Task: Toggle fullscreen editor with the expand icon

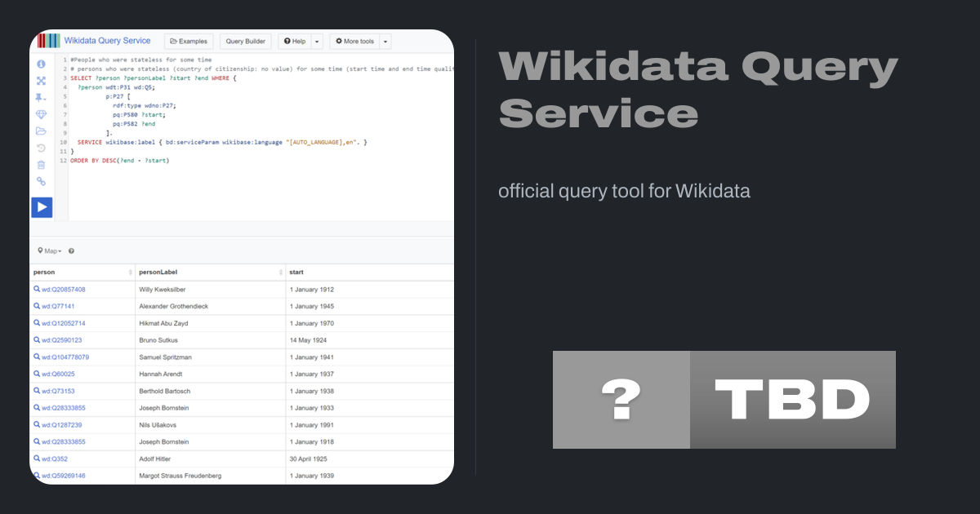Action: point(42,81)
